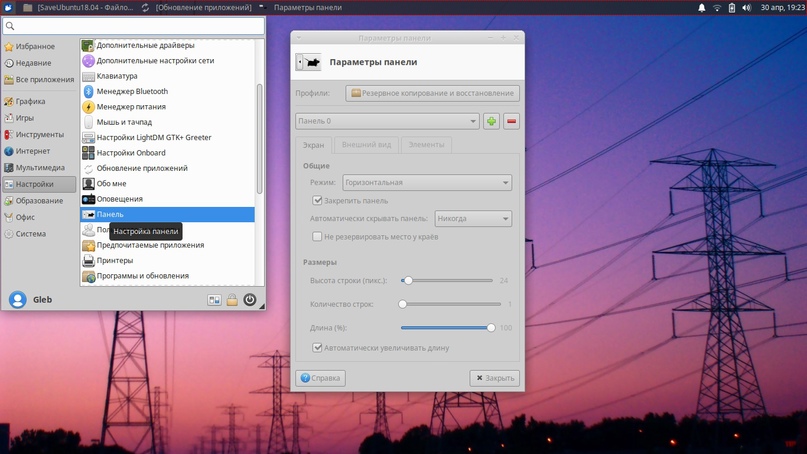
Task: Enable "Не резервировать место у краёв" checkbox
Action: 318,237
